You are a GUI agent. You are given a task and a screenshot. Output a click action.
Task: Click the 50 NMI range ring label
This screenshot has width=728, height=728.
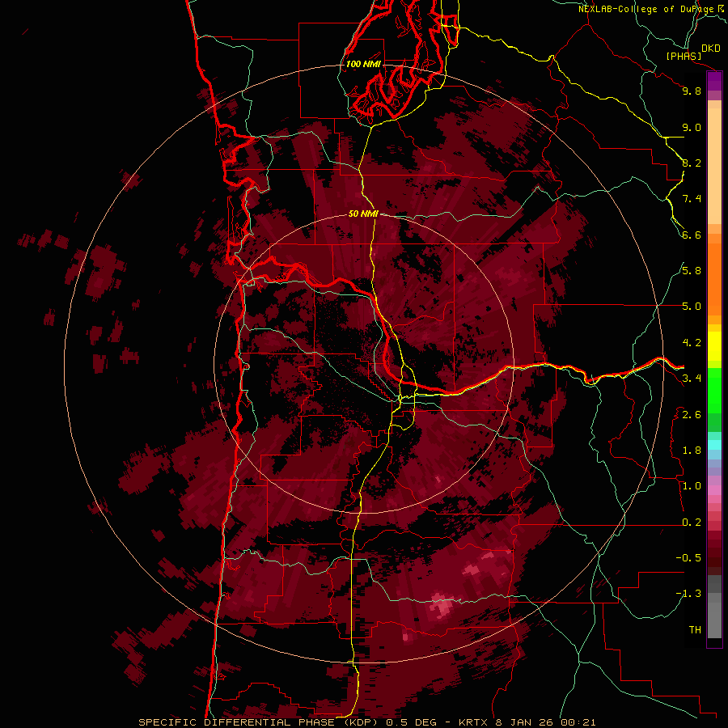click(x=363, y=214)
